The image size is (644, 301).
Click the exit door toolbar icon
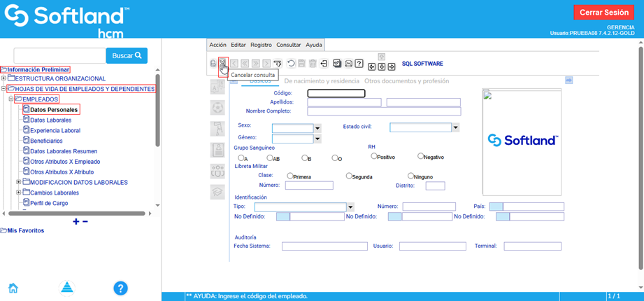click(324, 64)
